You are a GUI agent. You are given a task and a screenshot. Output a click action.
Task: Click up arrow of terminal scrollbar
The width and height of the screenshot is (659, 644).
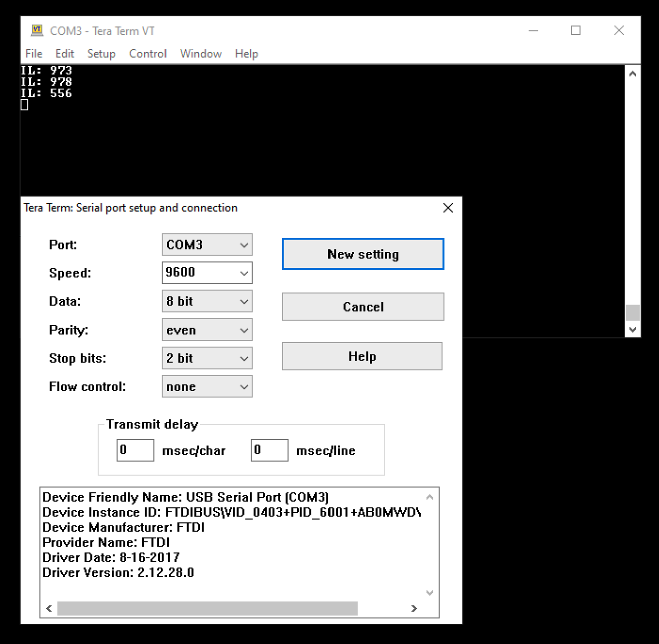tap(633, 74)
